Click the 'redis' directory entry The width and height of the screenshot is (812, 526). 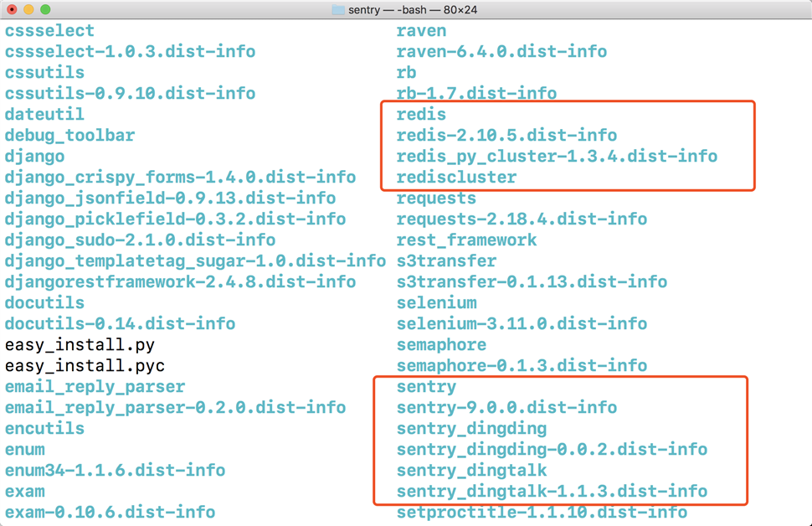coord(422,114)
